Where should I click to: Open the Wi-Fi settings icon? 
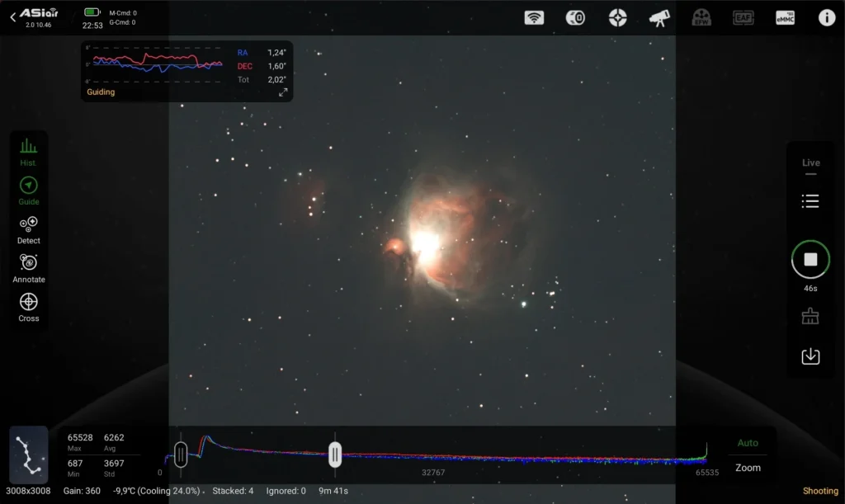534,17
